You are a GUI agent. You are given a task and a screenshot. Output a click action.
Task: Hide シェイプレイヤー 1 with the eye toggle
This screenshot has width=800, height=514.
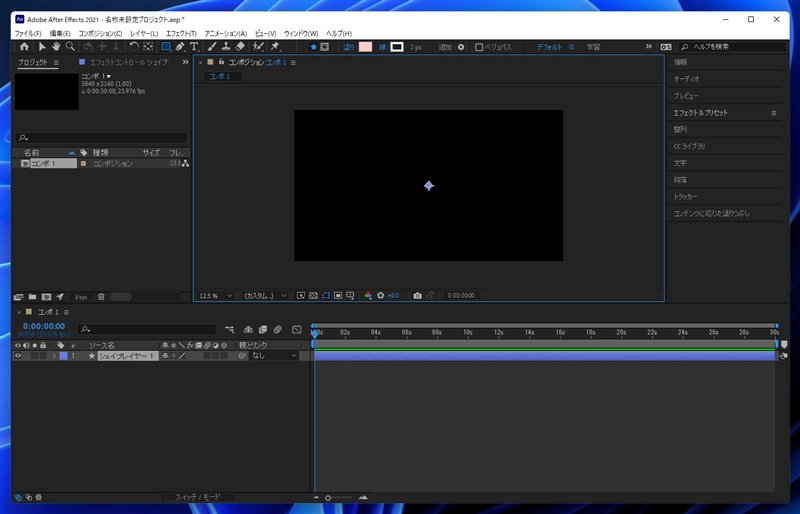(x=18, y=355)
